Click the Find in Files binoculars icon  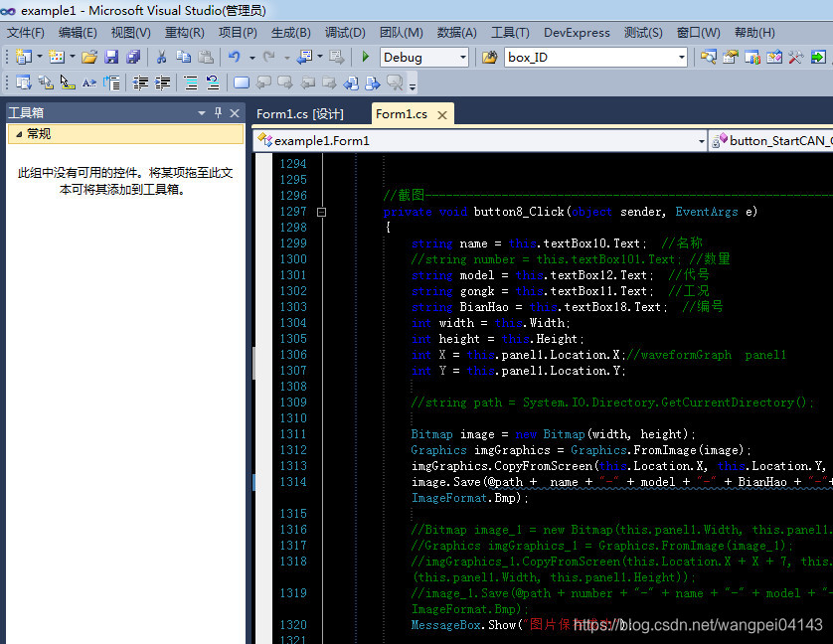(x=489, y=57)
